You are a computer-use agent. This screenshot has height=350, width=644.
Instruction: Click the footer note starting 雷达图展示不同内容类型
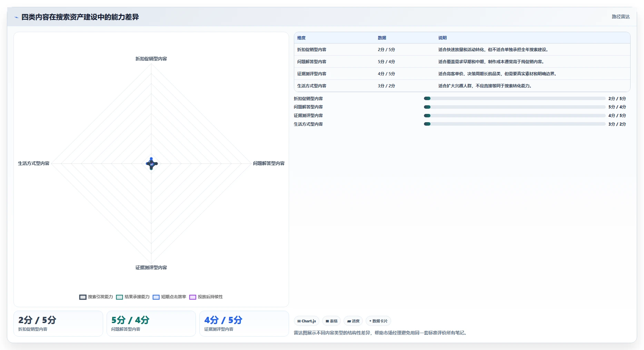coord(380,333)
